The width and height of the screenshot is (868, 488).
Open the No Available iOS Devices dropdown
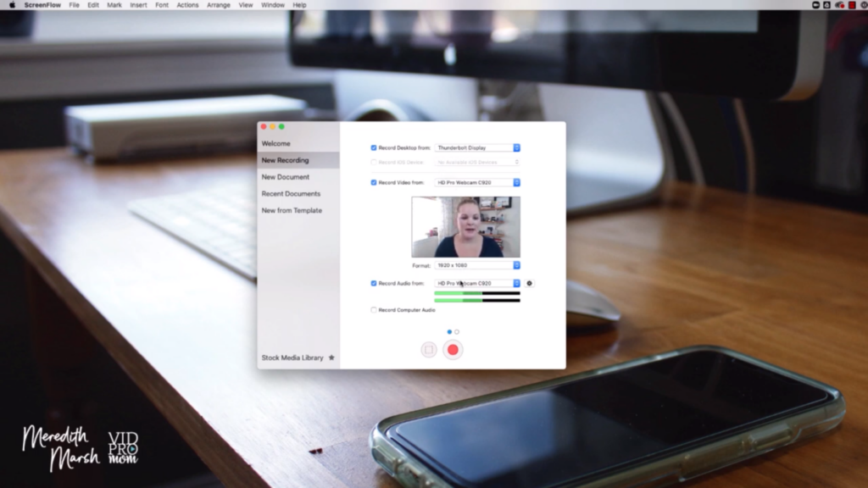(x=477, y=162)
